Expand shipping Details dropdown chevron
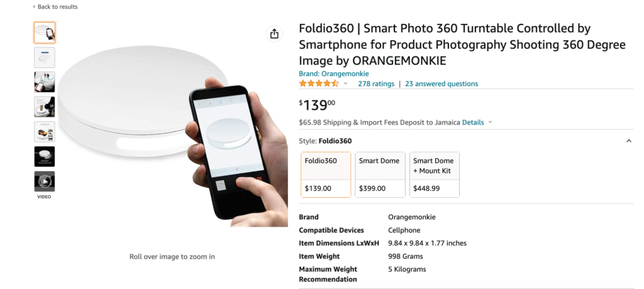Screen dimensions: 644x289 pyautogui.click(x=491, y=122)
